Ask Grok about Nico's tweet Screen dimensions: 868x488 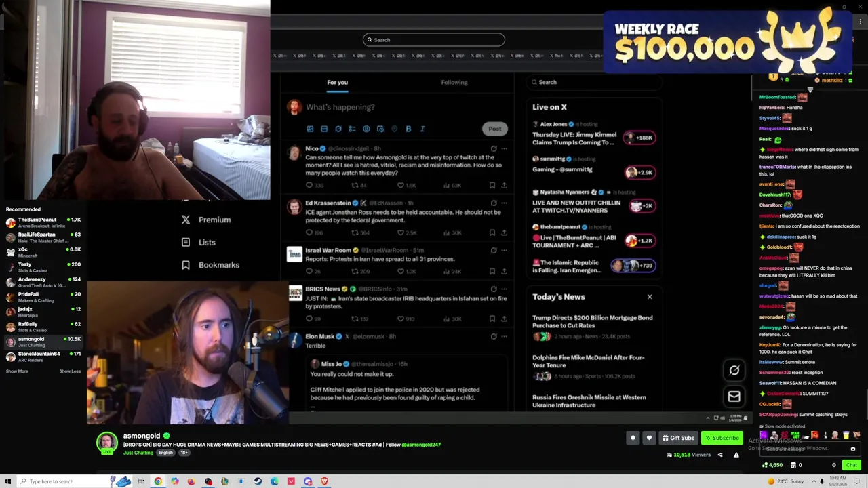click(x=494, y=148)
